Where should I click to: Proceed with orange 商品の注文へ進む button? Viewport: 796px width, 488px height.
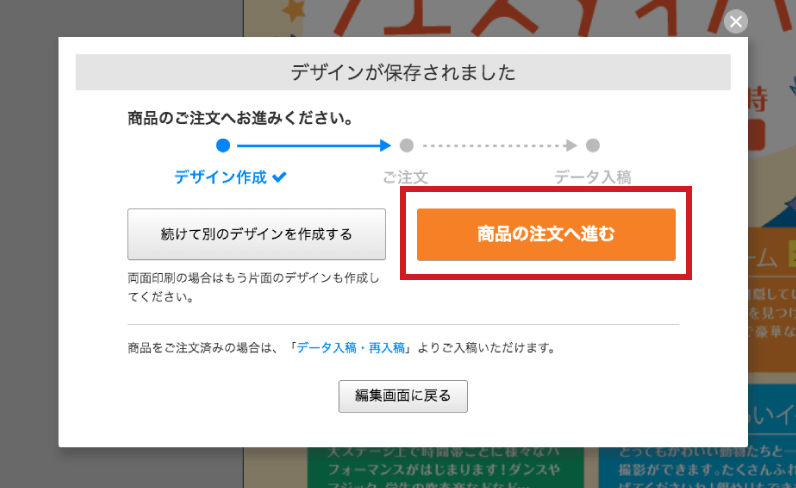coord(546,234)
